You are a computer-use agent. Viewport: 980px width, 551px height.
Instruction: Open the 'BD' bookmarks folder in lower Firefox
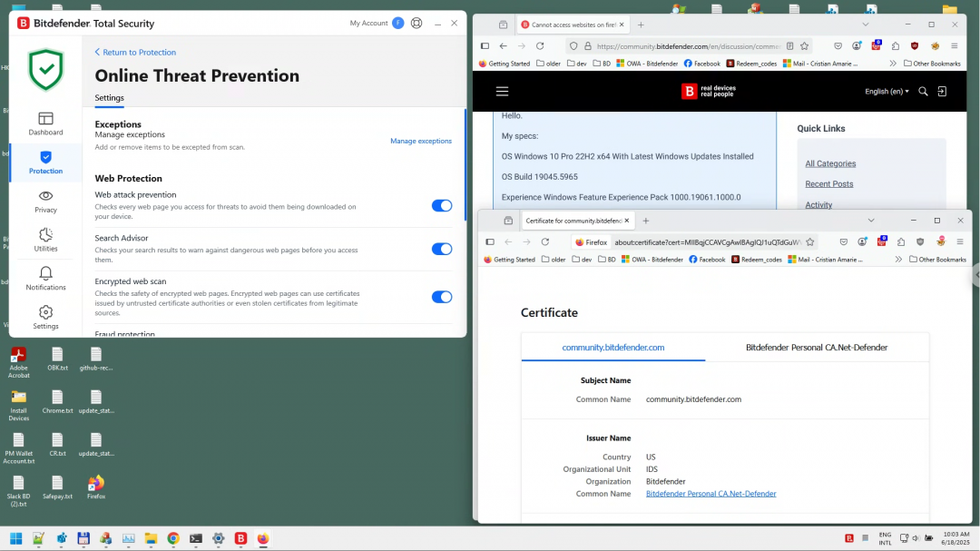tap(606, 260)
